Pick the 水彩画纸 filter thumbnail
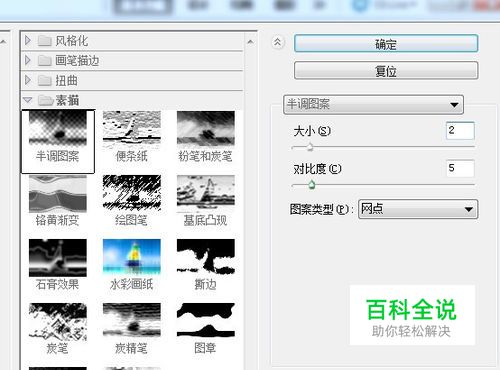The height and width of the screenshot is (370, 500). pyautogui.click(x=132, y=258)
